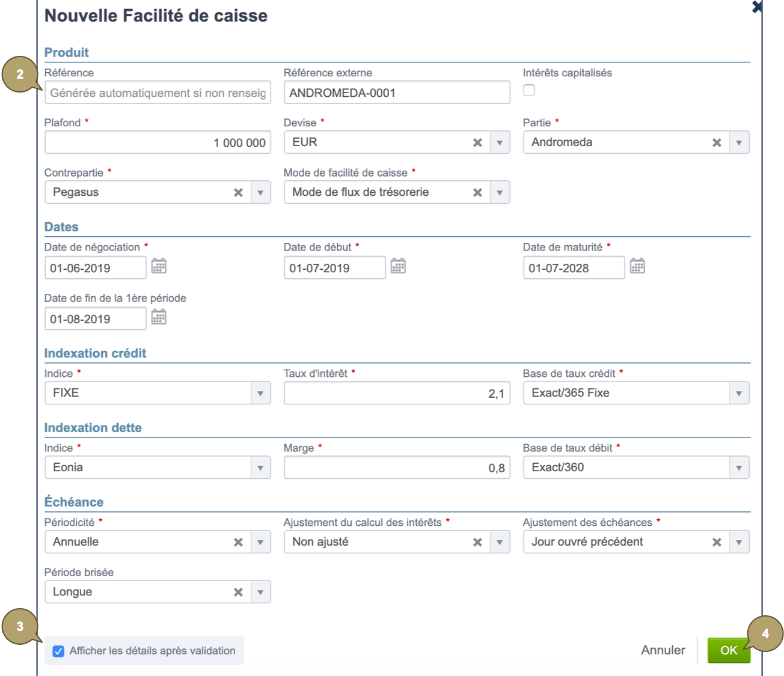784x676 pixels.
Task: Clear the EUR Devise selection
Action: (x=477, y=143)
